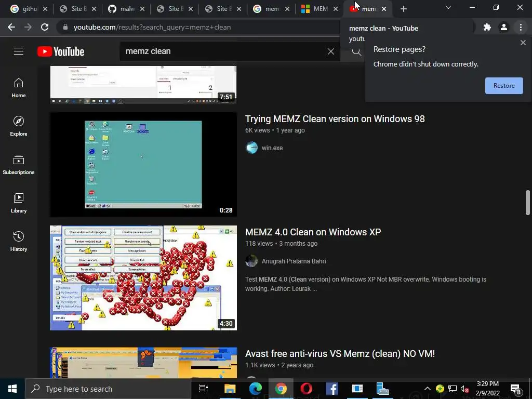Image resolution: width=532 pixels, height=399 pixels.
Task: Open Subscriptions in YouTube sidebar
Action: pyautogui.click(x=19, y=164)
